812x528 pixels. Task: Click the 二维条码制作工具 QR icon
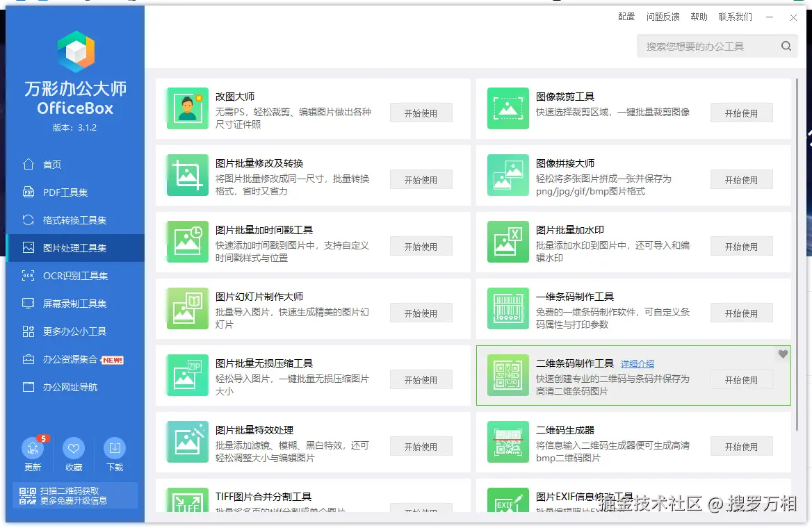pos(508,375)
